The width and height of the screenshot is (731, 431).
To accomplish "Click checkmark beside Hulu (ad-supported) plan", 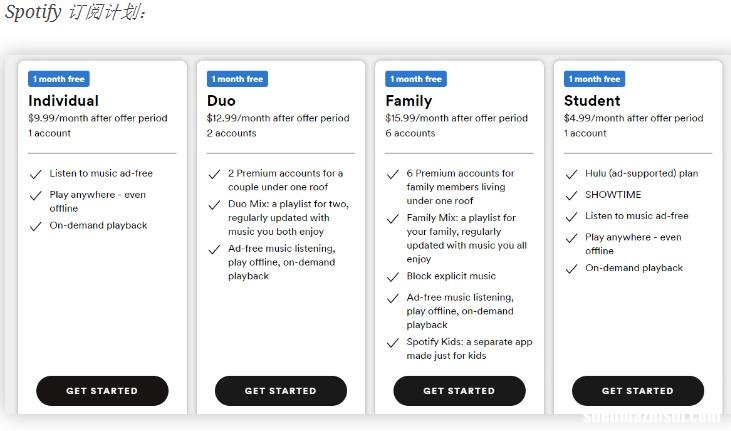I will pos(572,174).
